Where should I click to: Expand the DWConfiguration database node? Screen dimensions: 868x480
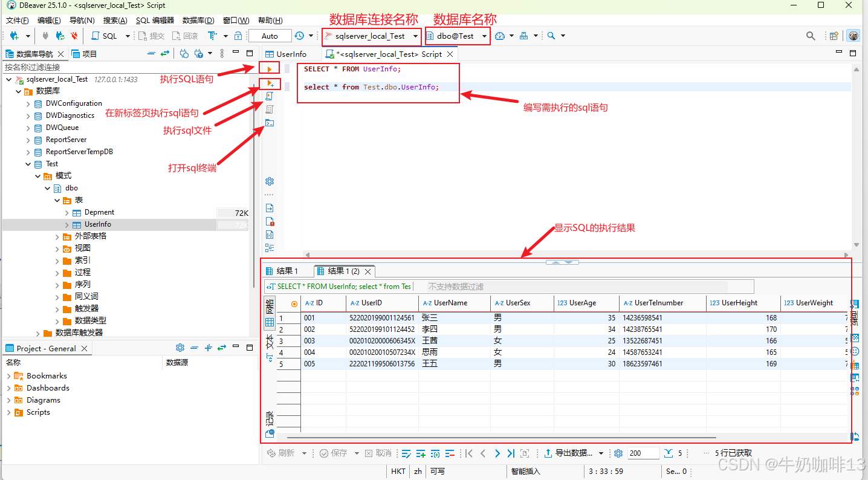[x=28, y=103]
